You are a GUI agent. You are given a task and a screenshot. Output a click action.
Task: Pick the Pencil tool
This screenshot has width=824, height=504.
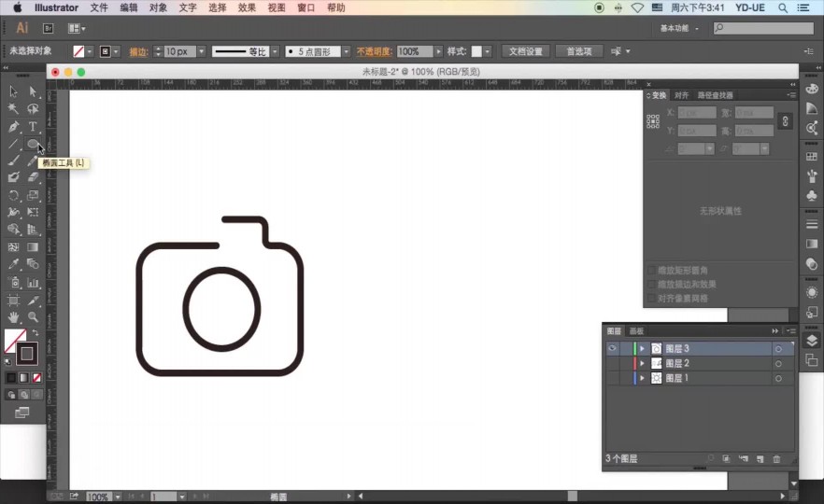33,161
